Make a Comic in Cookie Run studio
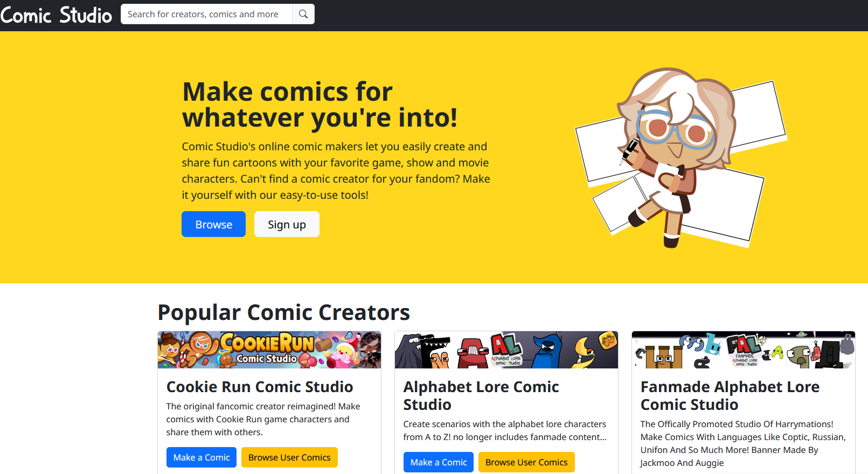868x474 pixels. (x=202, y=457)
